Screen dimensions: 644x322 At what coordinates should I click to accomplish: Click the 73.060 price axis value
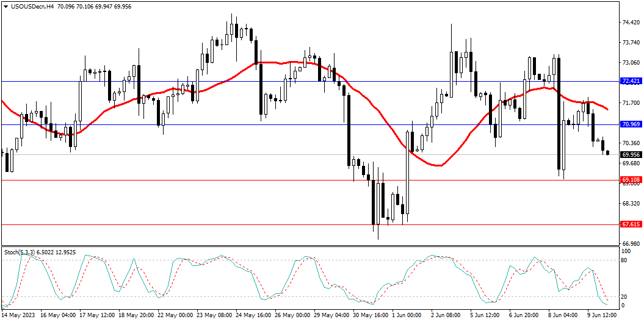(x=631, y=63)
